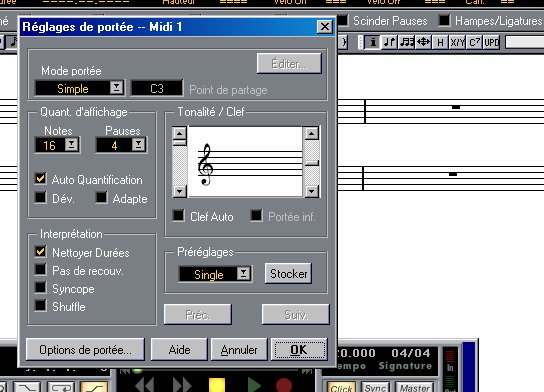544x392 pixels.
Task: Enable the Clef Auto checkbox
Action: click(x=179, y=215)
